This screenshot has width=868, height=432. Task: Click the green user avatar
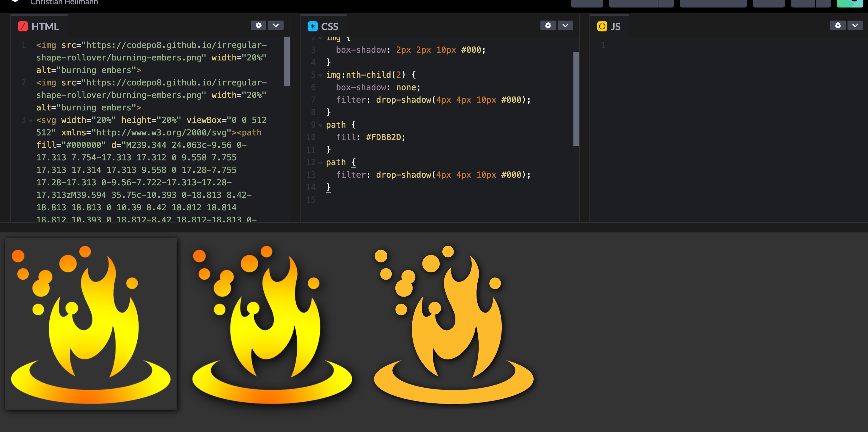pos(850,3)
